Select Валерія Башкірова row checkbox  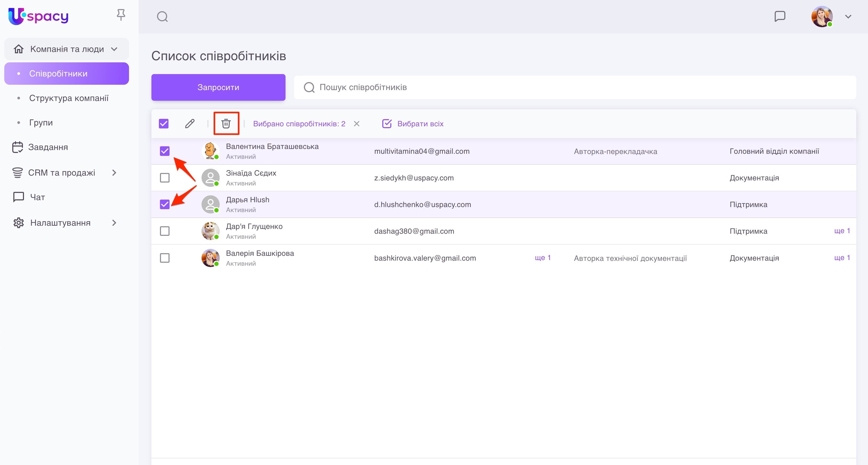pos(164,258)
